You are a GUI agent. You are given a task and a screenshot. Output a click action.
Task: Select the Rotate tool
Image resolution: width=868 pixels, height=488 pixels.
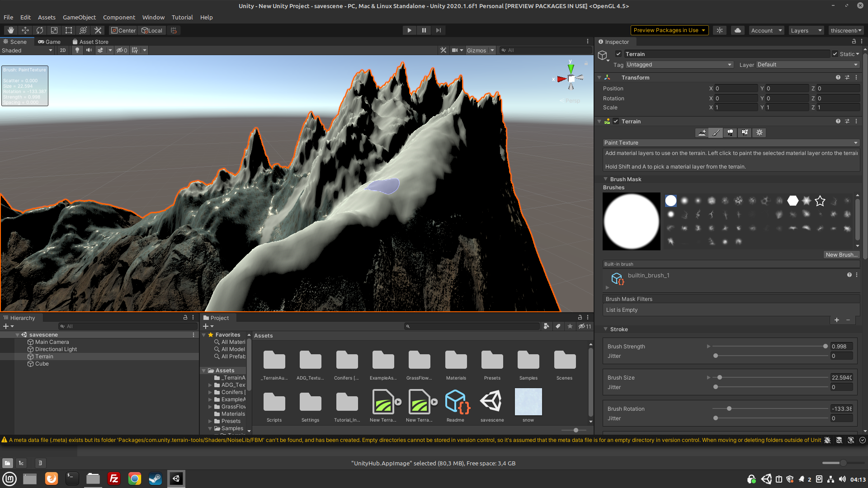click(40, 30)
